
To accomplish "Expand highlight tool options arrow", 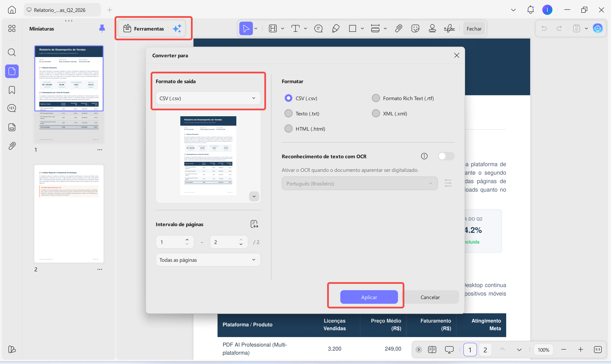I will (283, 28).
